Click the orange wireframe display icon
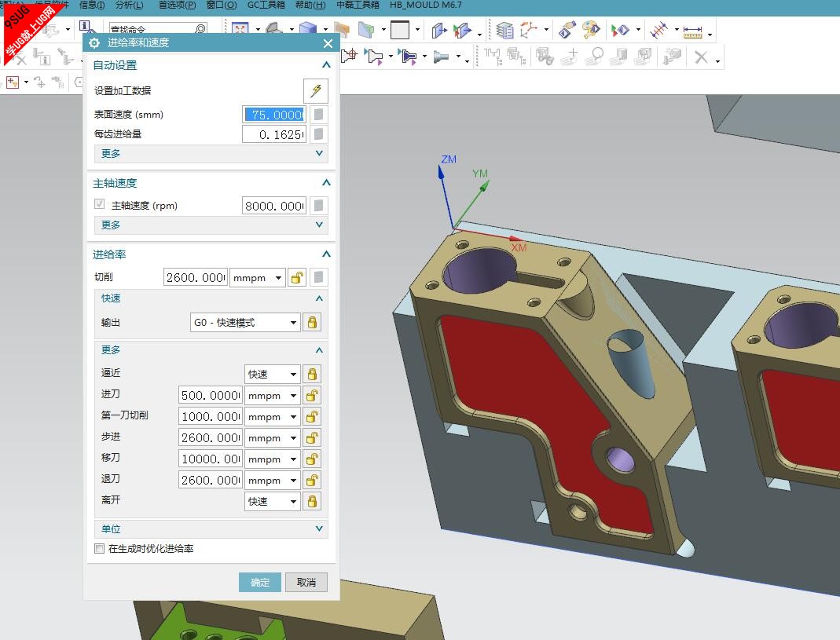The height and width of the screenshot is (640, 840). click(341, 30)
